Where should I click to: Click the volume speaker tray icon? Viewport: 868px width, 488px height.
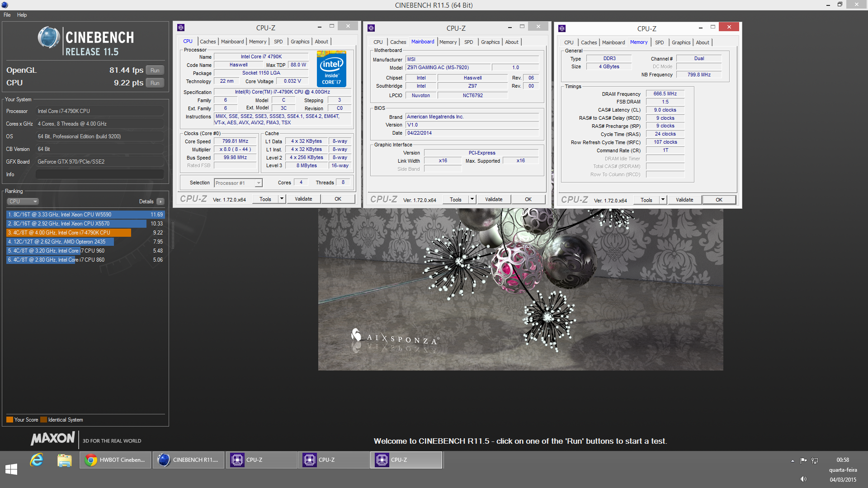pyautogui.click(x=803, y=479)
